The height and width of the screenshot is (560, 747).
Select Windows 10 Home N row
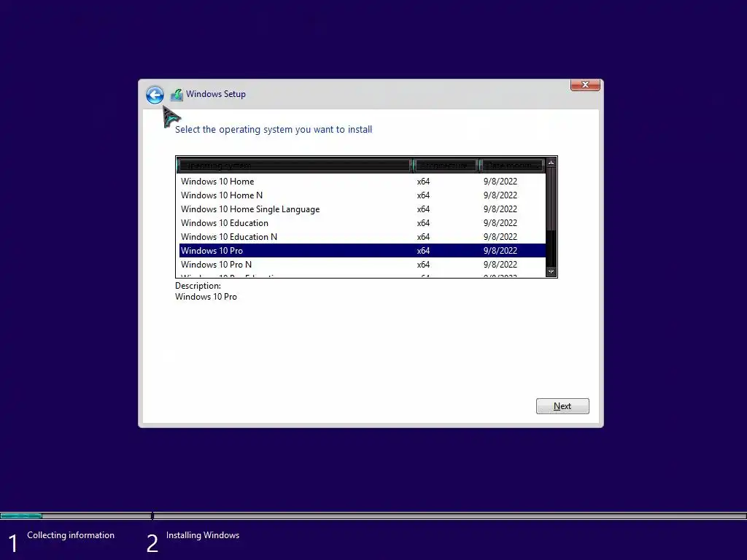(x=362, y=195)
